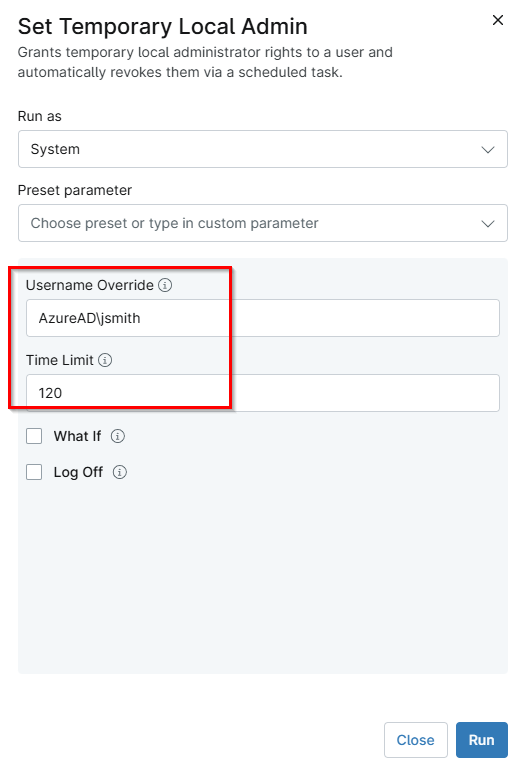
Task: Expand the Run as chevron arrow
Action: coord(488,150)
